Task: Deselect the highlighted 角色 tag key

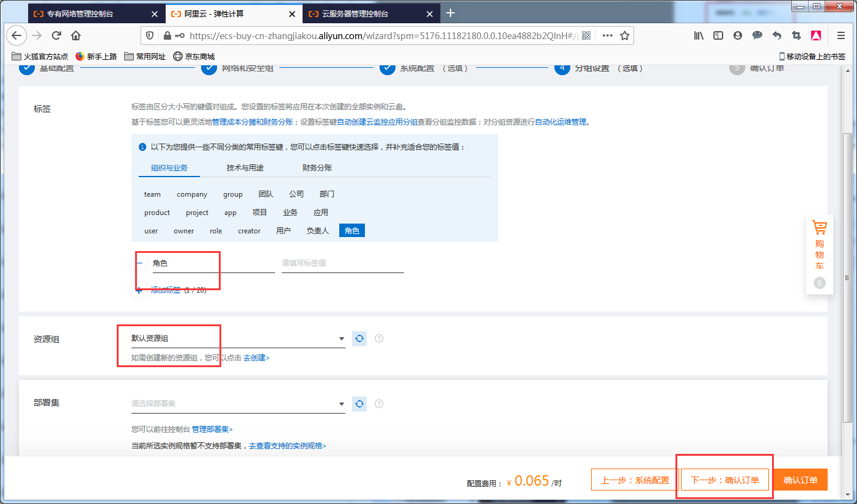Action: (x=351, y=230)
